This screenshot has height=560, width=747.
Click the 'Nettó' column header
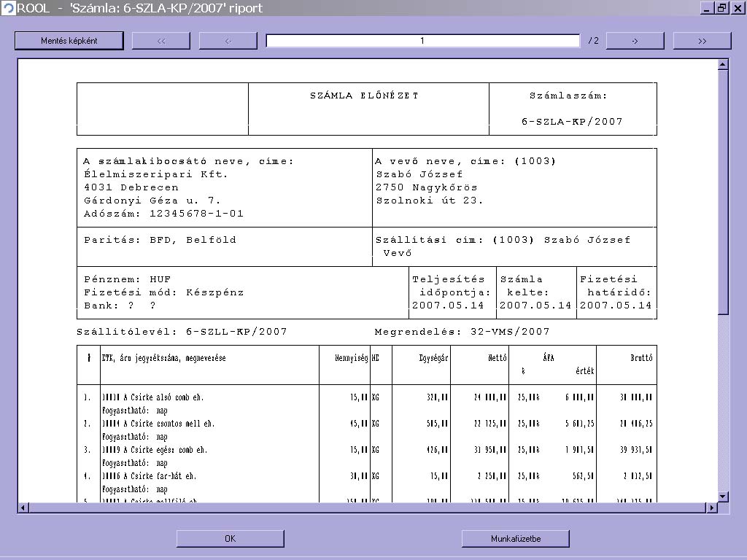click(498, 358)
